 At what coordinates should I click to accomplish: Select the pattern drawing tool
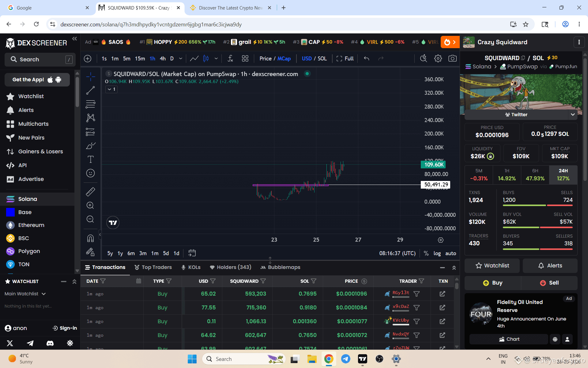click(90, 118)
